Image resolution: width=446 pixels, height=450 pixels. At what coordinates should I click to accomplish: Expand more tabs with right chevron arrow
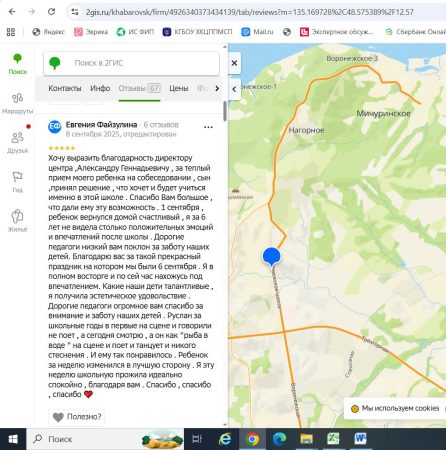217,88
